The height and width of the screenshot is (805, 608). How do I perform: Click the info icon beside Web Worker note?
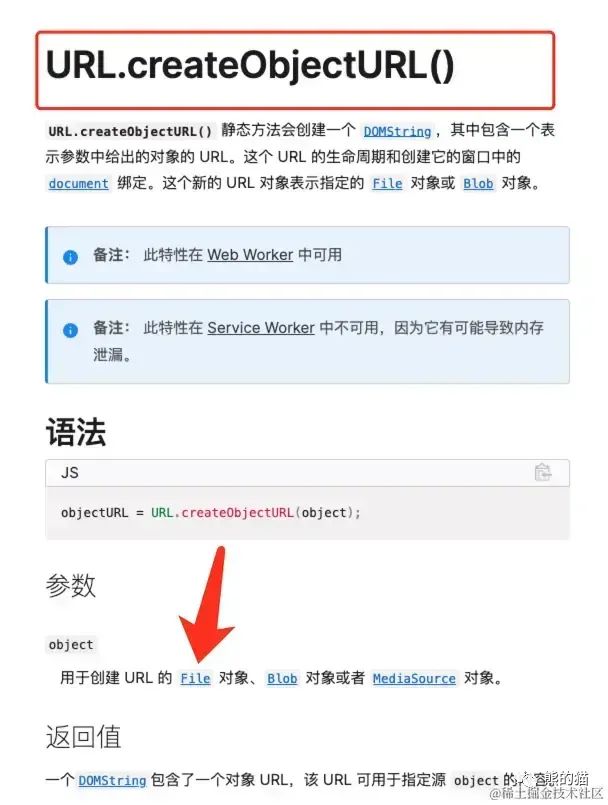pyautogui.click(x=70, y=257)
